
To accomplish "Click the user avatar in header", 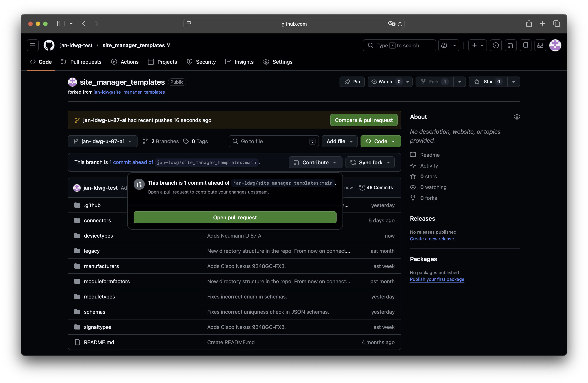I will (555, 46).
